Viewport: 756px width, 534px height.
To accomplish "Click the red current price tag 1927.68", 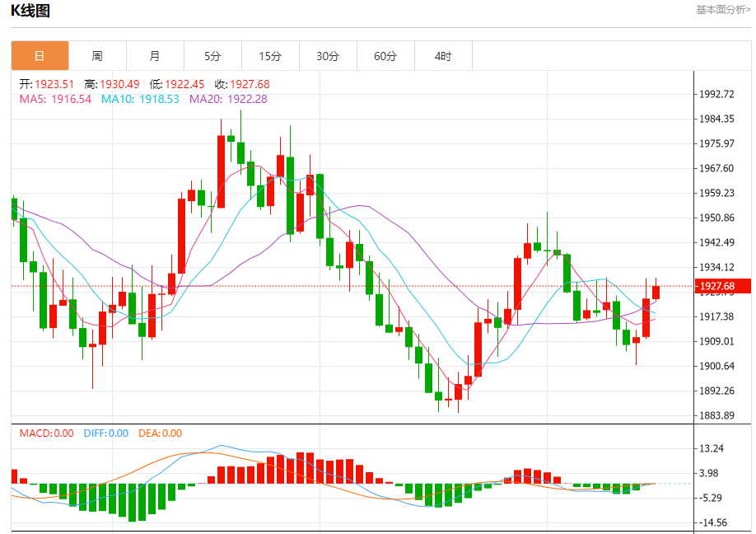I will tap(723, 286).
